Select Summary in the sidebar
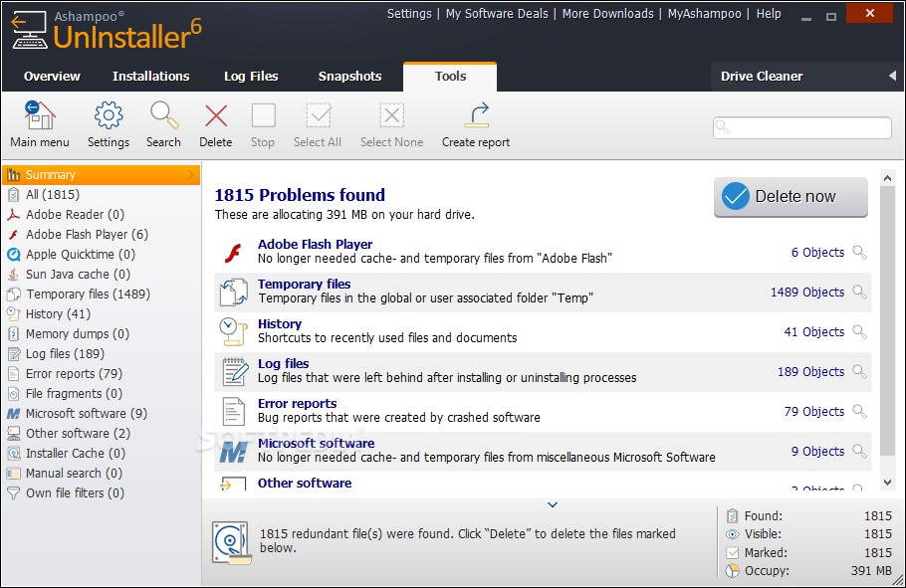The image size is (906, 588). coord(102,174)
